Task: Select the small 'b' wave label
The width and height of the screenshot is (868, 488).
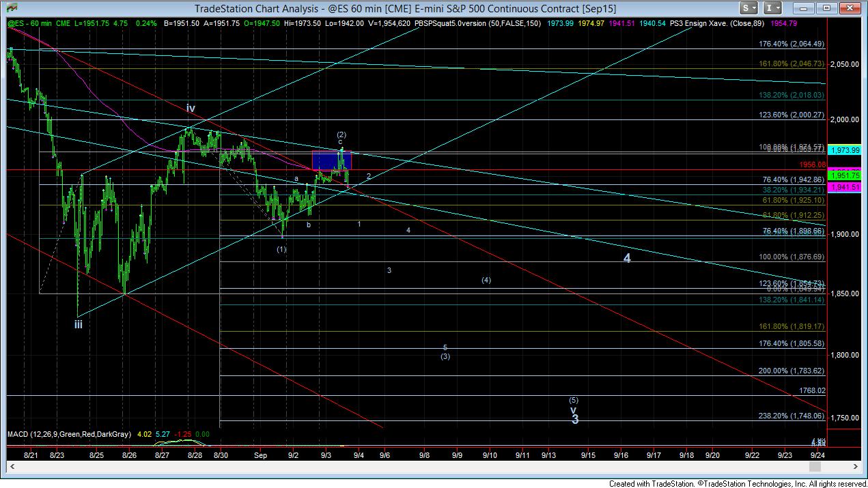Action: pos(309,224)
